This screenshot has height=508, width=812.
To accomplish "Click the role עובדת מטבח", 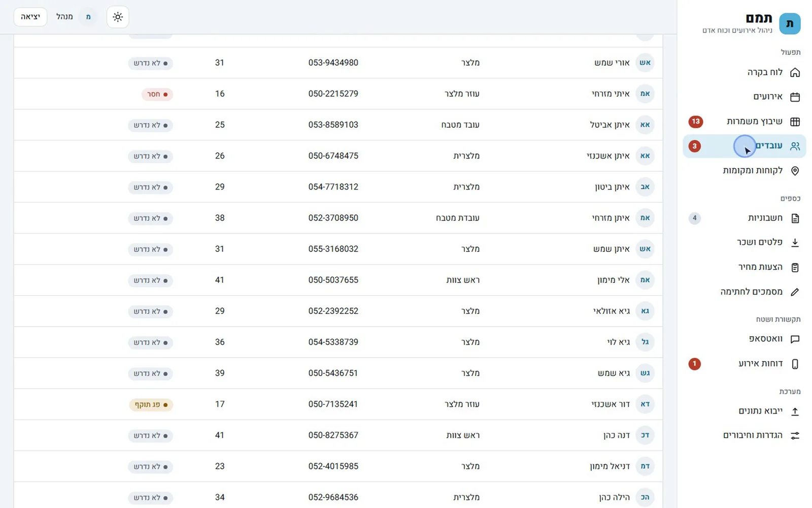I will click(458, 218).
